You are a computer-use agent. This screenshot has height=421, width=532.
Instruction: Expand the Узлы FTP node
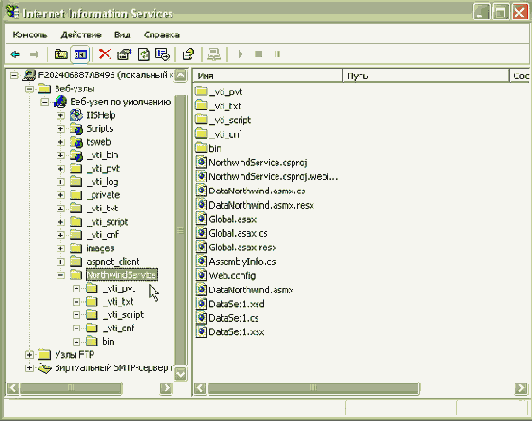pos(29,355)
